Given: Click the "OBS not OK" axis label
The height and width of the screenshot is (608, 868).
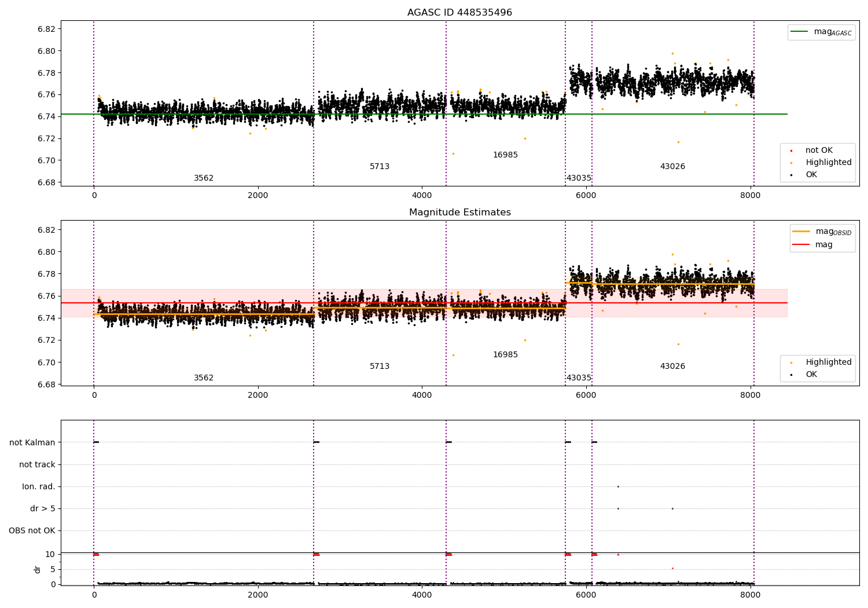Looking at the screenshot, I should pyautogui.click(x=32, y=530).
